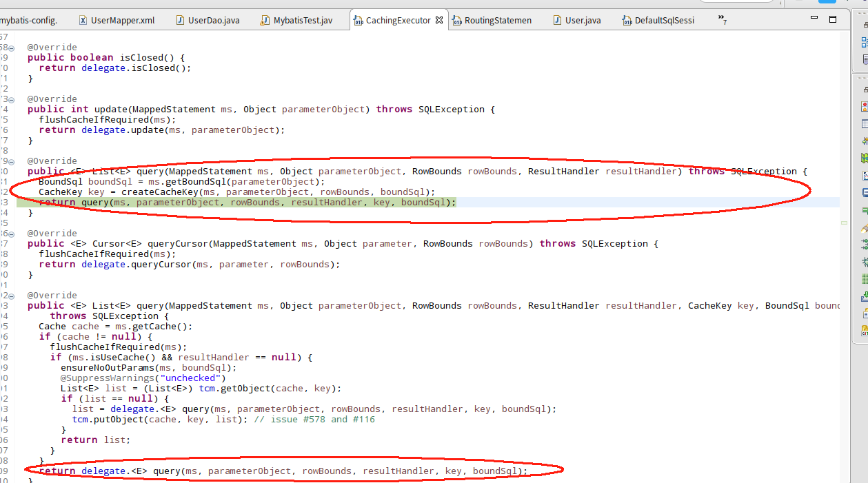Collapse the queryCursor method fold marker
The width and height of the screenshot is (868, 483).
12,234
